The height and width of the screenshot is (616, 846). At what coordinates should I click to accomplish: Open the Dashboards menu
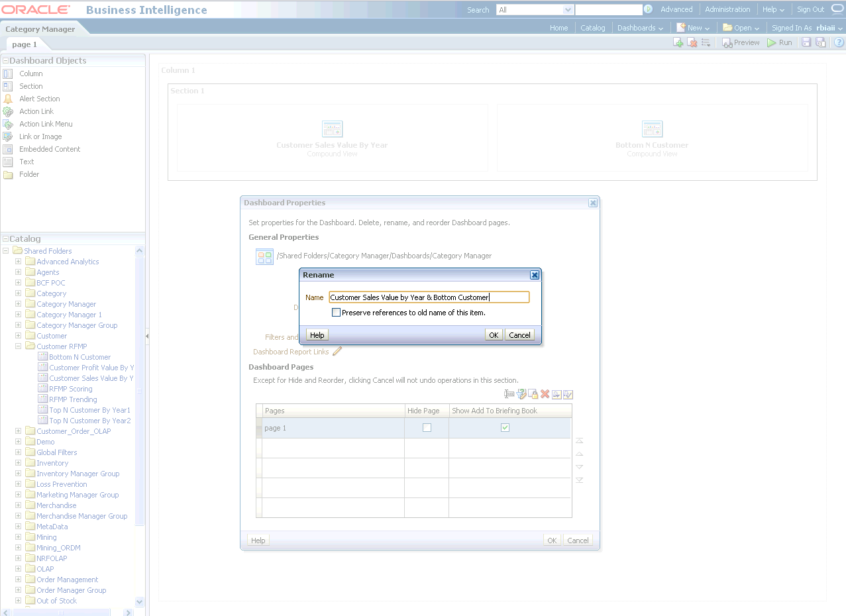click(x=640, y=28)
